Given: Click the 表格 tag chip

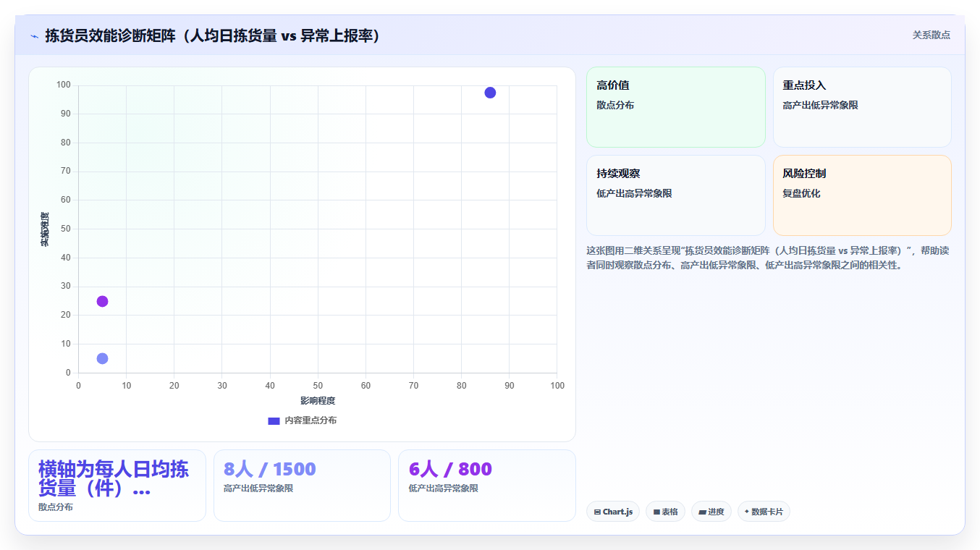Looking at the screenshot, I should (x=665, y=512).
